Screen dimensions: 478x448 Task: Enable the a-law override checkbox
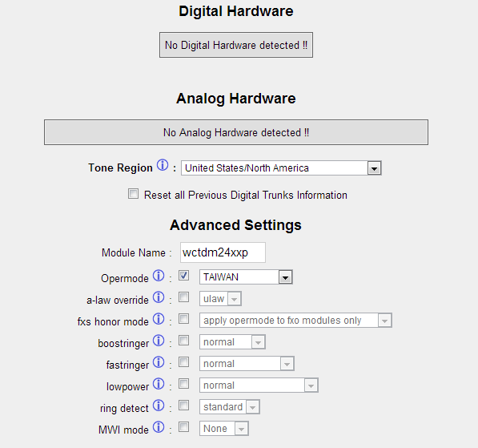(x=183, y=297)
